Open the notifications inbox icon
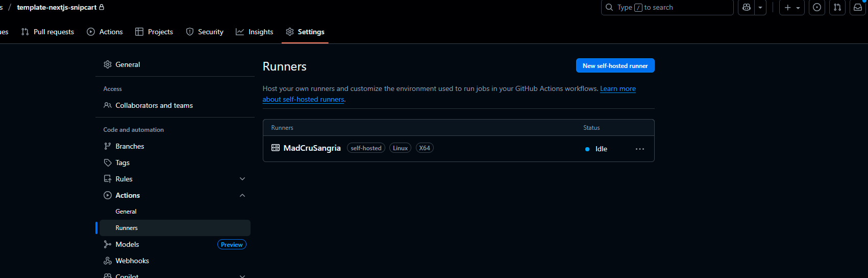The height and width of the screenshot is (278, 868). coord(858,7)
